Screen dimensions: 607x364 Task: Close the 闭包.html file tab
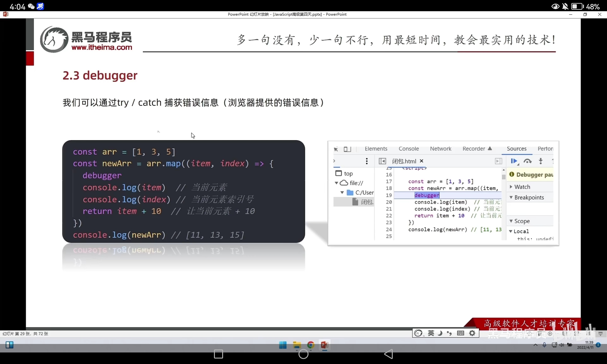[422, 161]
